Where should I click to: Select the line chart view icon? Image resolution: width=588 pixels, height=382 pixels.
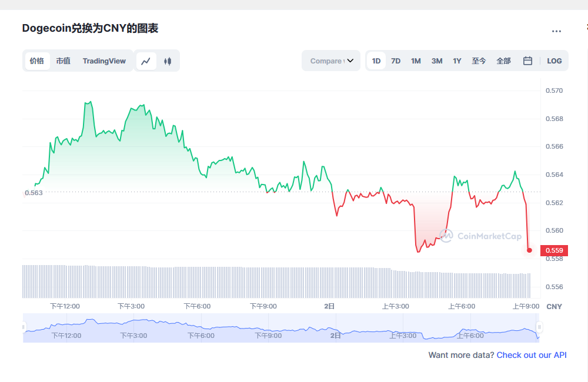(146, 61)
